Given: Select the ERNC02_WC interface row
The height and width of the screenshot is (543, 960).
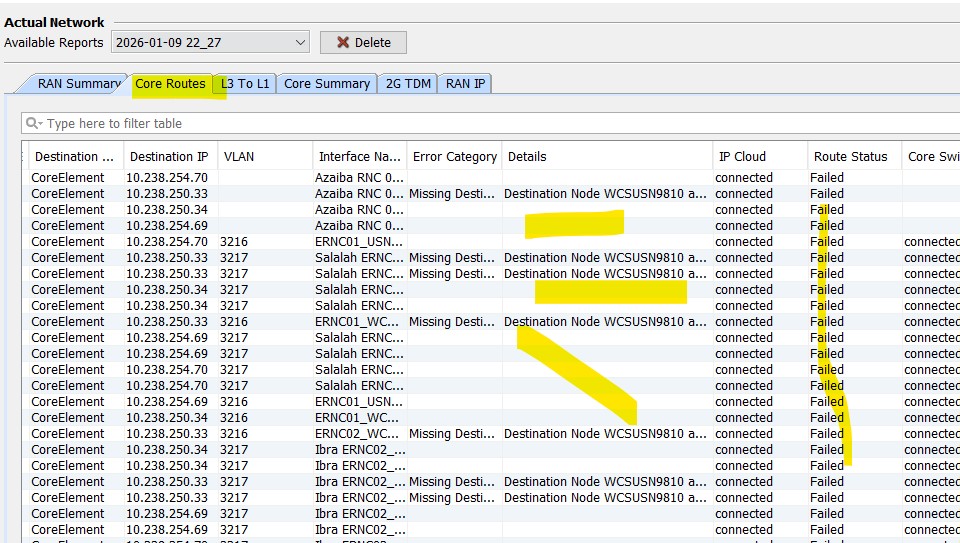Looking at the screenshot, I should [x=359, y=434].
